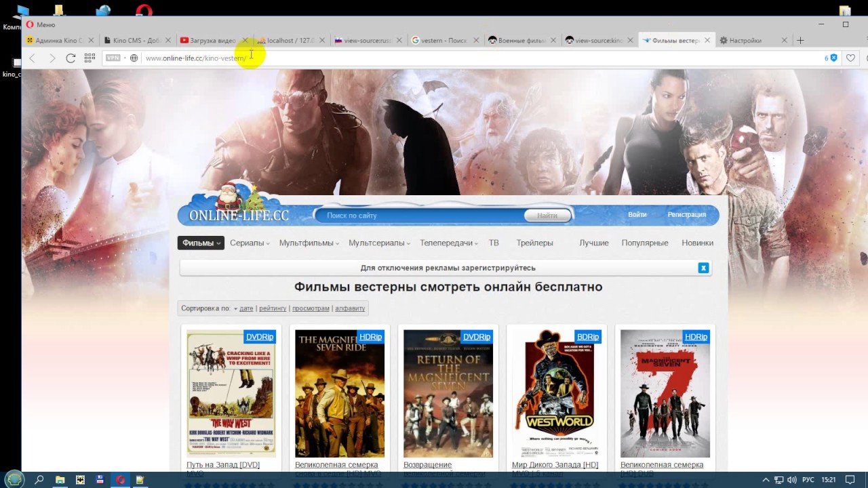Close the Загрузка видео tab
Image resolution: width=868 pixels, height=488 pixels.
(245, 41)
